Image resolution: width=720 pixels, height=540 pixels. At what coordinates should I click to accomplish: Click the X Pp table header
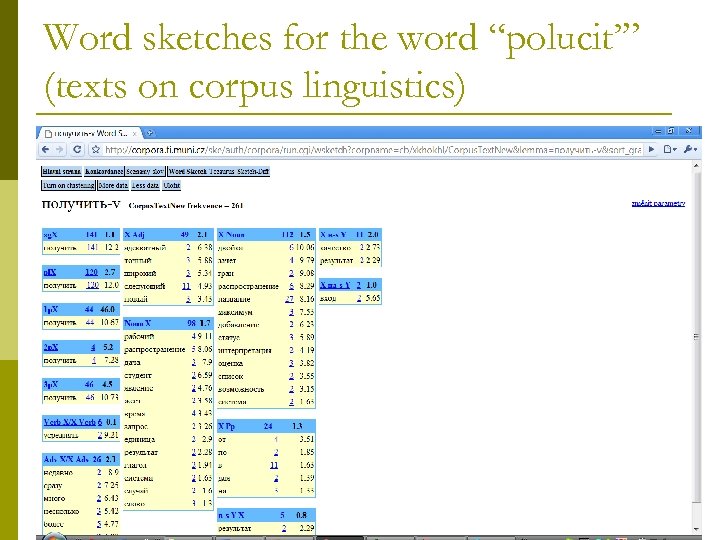pyautogui.click(x=266, y=426)
